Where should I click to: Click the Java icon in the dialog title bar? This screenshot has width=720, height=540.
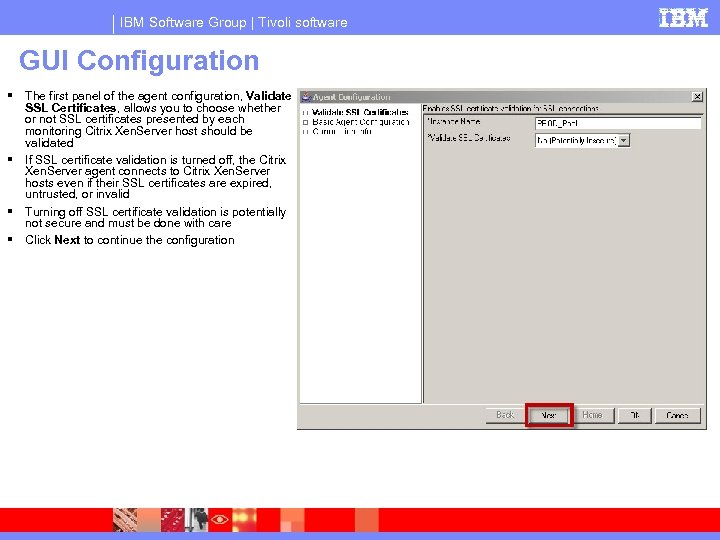point(306,96)
